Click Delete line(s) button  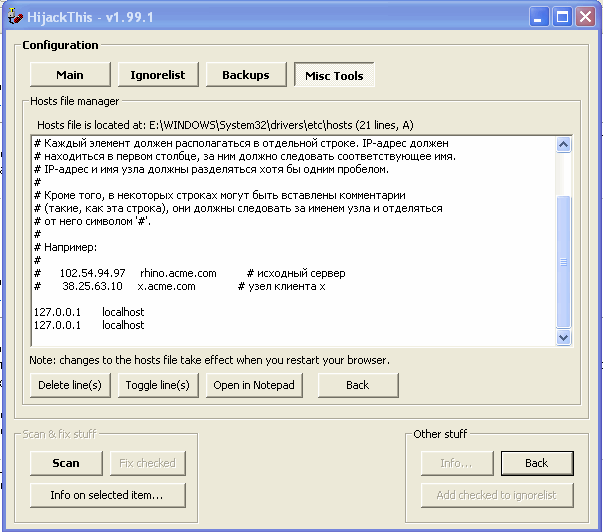(x=70, y=385)
